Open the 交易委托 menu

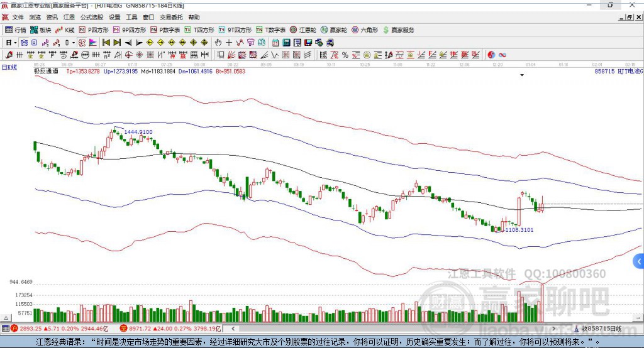click(x=171, y=17)
